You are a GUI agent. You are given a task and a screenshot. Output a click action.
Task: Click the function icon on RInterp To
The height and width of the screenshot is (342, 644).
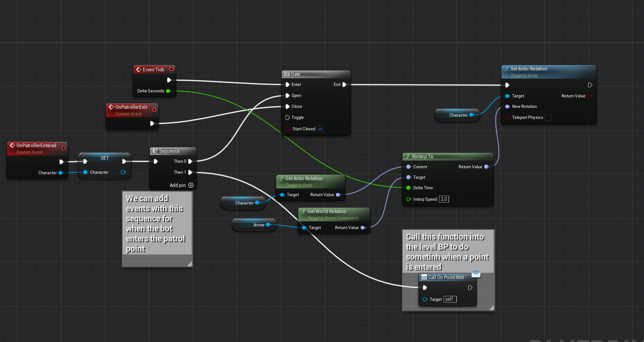407,156
